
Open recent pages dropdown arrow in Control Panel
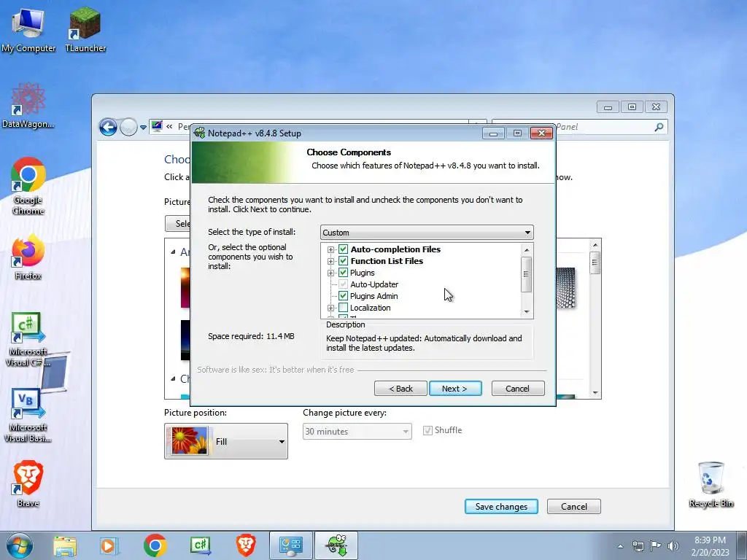click(x=144, y=128)
